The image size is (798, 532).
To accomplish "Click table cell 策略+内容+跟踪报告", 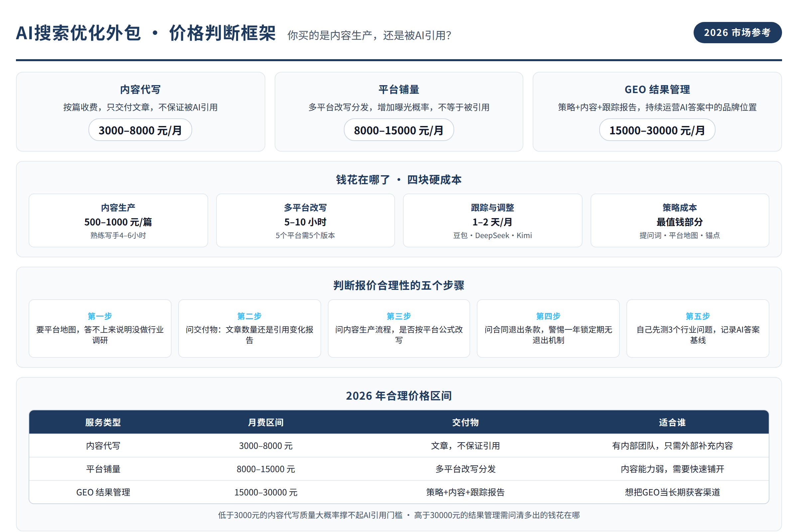I will (465, 492).
